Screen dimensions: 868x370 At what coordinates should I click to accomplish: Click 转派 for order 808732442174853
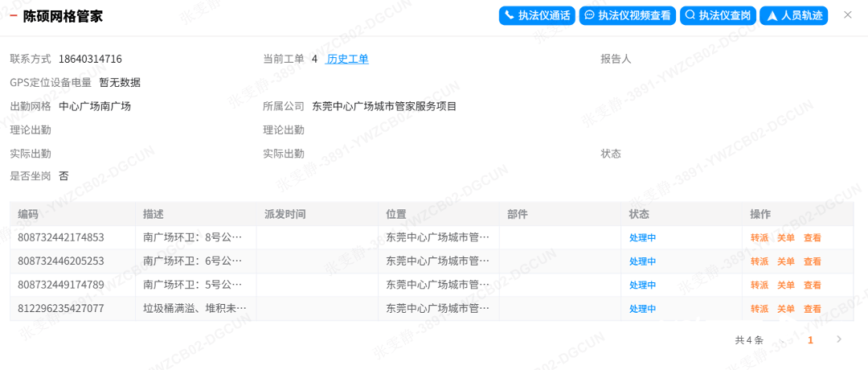759,237
